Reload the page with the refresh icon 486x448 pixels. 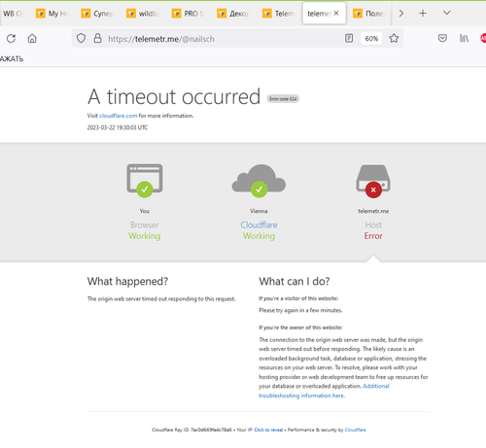point(11,39)
